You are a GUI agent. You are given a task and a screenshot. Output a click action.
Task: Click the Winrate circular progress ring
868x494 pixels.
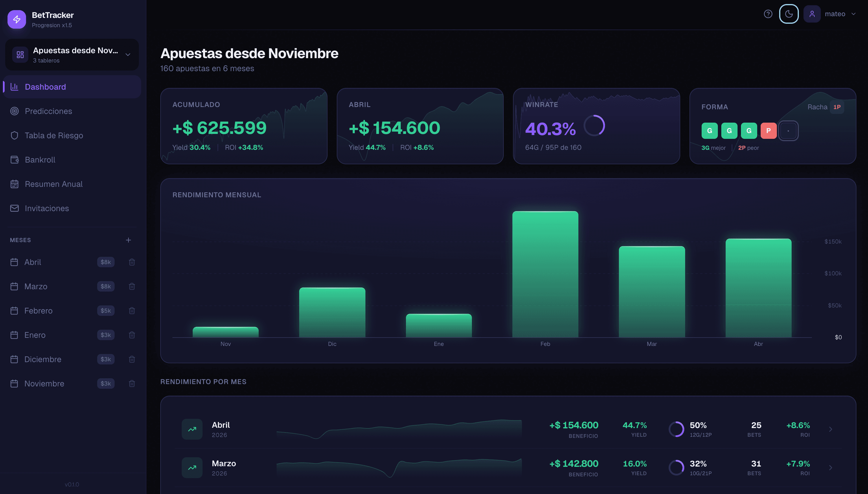click(594, 126)
